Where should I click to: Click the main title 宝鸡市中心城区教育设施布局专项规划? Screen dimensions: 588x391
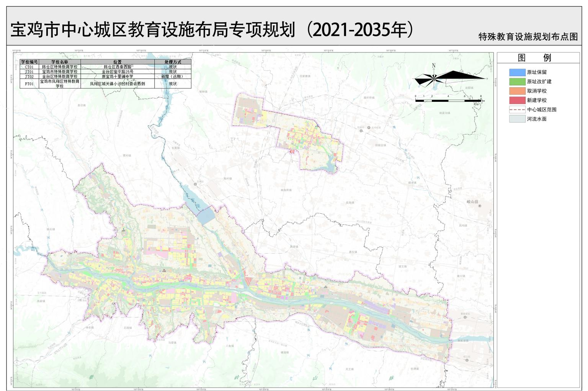point(153,29)
